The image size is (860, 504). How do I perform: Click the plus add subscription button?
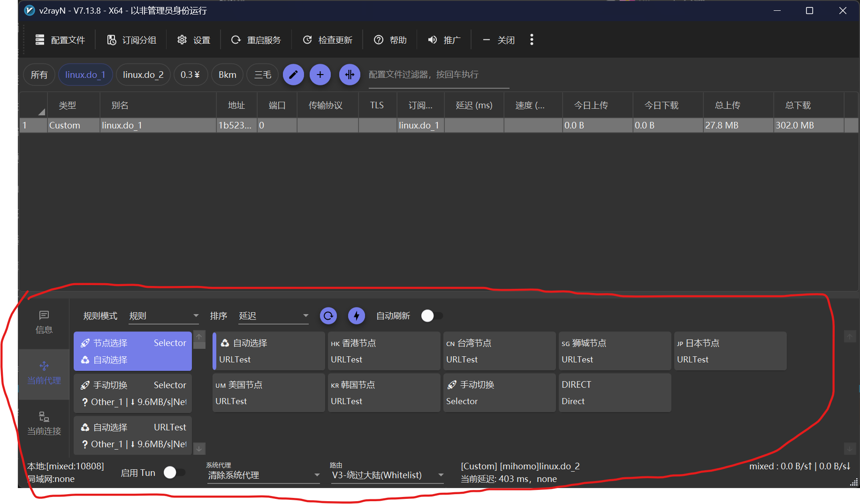[320, 75]
